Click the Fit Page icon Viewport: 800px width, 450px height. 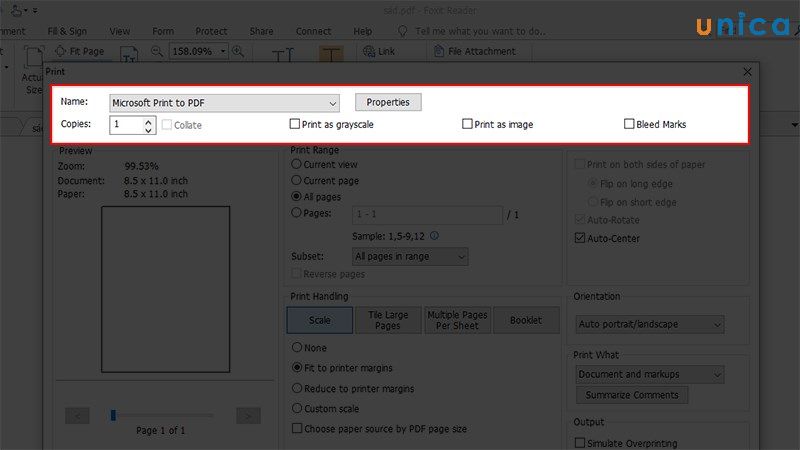62,51
